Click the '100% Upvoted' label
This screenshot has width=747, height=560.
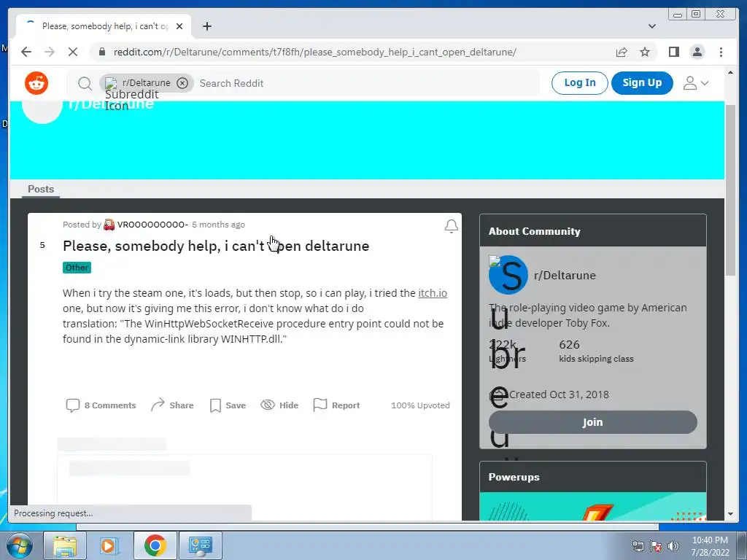pyautogui.click(x=420, y=405)
